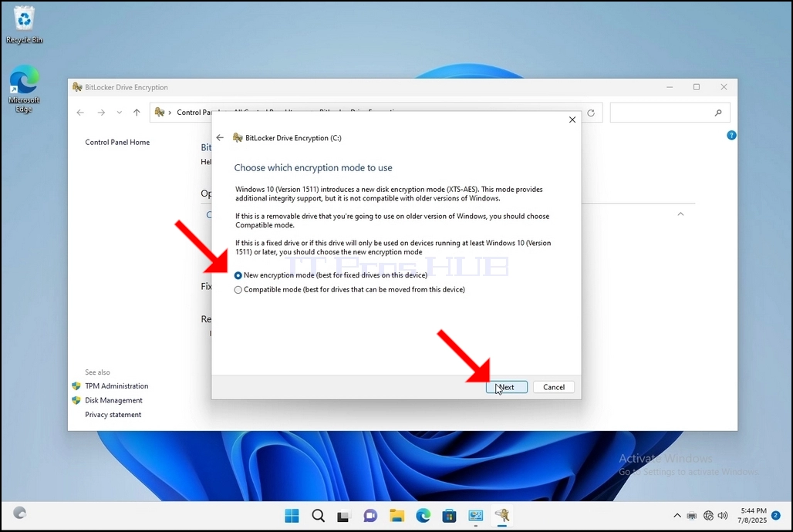The width and height of the screenshot is (793, 532).
Task: Click the widgets icon at taskbar's left
Action: point(19,513)
